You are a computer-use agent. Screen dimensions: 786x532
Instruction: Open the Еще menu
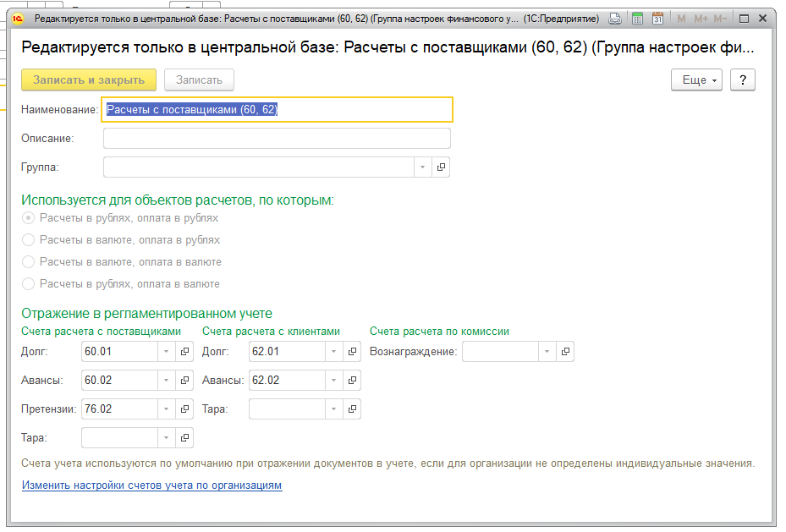[x=695, y=80]
